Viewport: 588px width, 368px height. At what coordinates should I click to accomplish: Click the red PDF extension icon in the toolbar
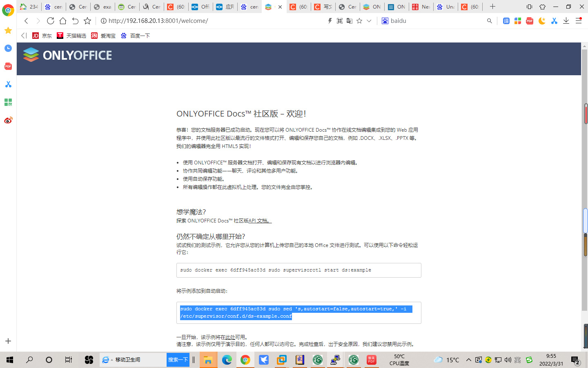coord(530,21)
